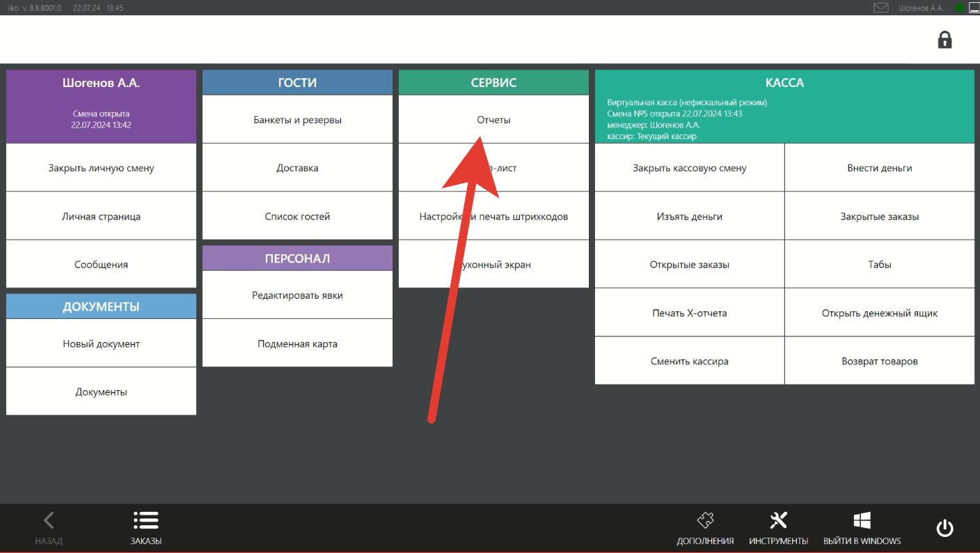Open Банкеты и резервы

(x=297, y=120)
